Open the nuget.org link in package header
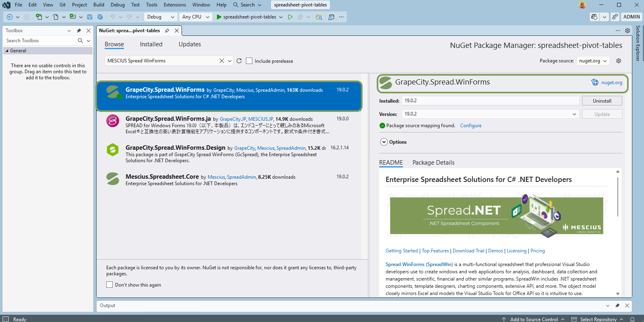 click(x=612, y=83)
